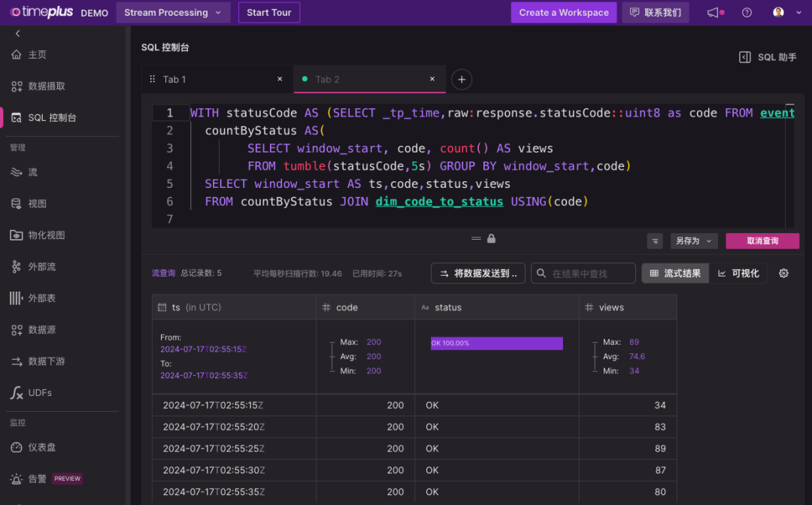Viewport: 812px width, 505px height.
Task: Open 外部流 external streams
Action: 34,267
